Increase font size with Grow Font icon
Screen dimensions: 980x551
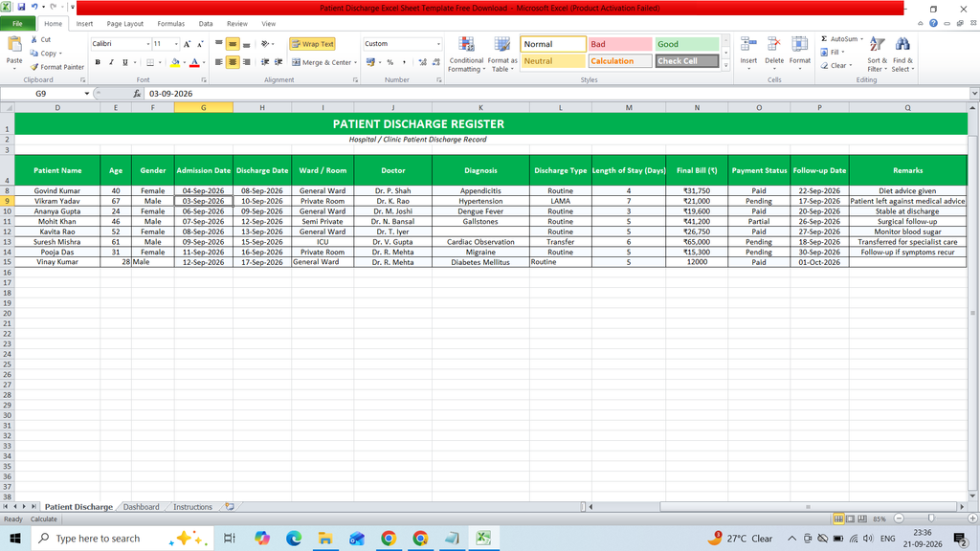(187, 44)
